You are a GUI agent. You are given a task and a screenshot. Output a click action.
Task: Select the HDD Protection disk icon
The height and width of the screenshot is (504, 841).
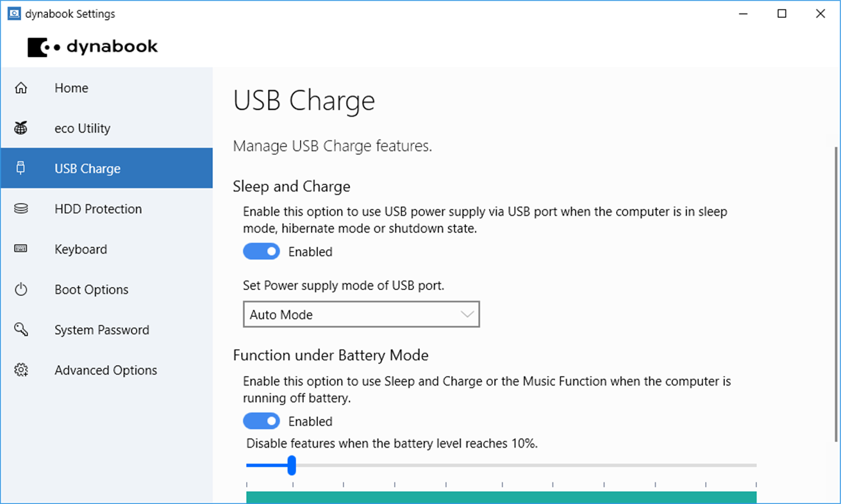click(x=21, y=208)
